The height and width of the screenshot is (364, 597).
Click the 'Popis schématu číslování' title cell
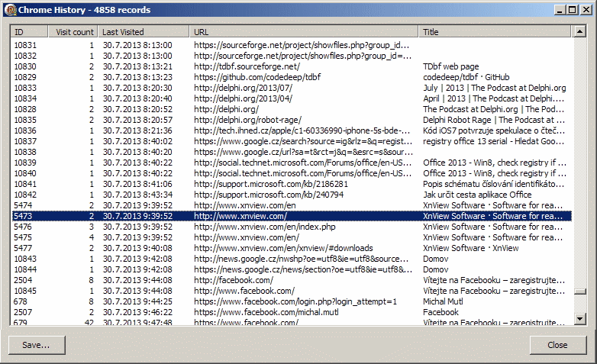click(493, 184)
